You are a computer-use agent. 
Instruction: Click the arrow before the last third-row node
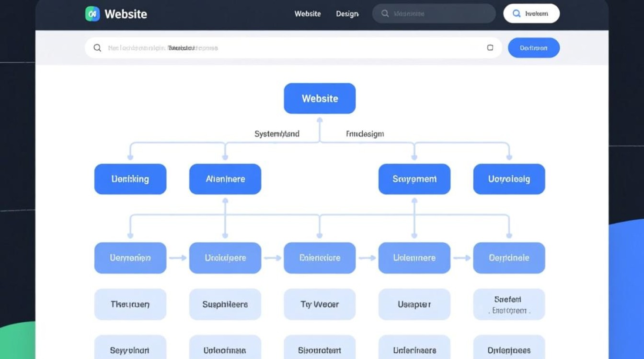pyautogui.click(x=461, y=258)
